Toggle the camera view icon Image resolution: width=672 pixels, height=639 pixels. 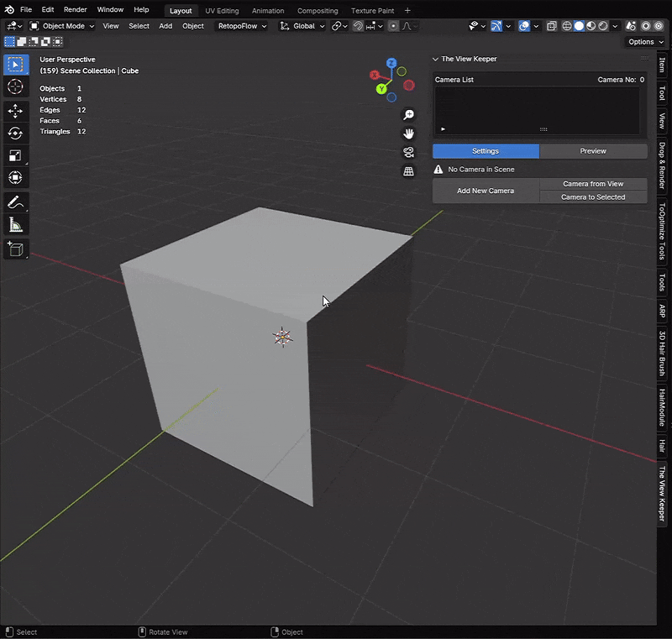pyautogui.click(x=408, y=152)
